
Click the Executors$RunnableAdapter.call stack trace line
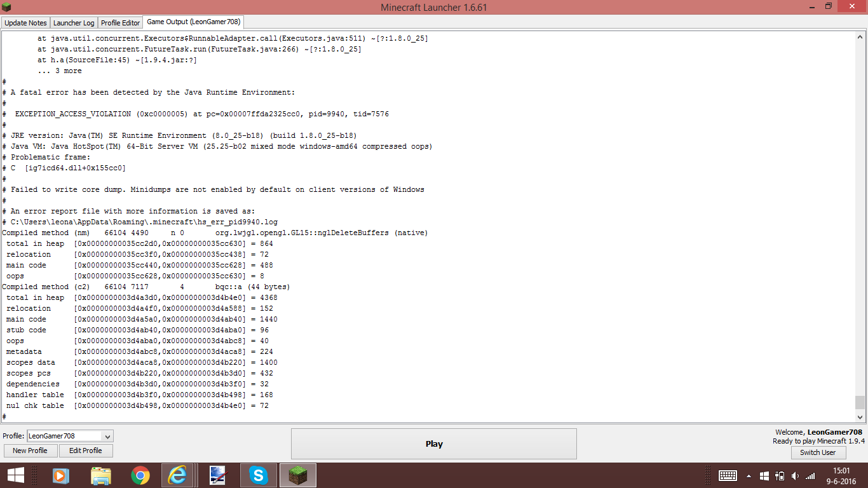pyautogui.click(x=233, y=39)
